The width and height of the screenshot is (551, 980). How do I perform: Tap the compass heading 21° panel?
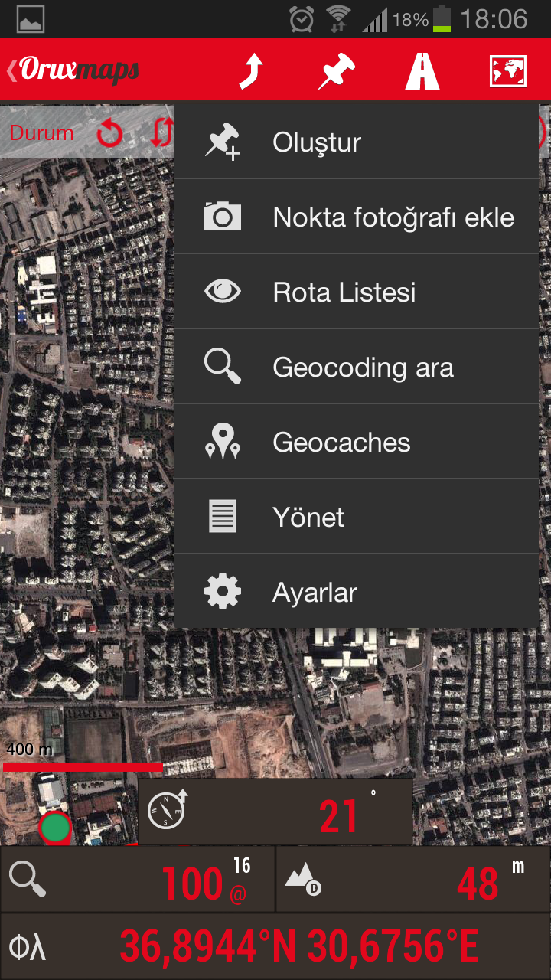275,812
